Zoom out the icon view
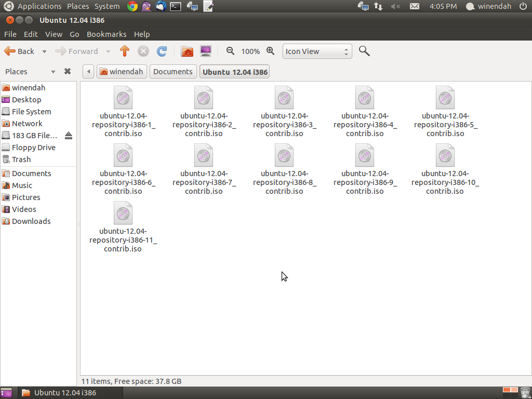Image resolution: width=532 pixels, height=399 pixels. click(230, 51)
